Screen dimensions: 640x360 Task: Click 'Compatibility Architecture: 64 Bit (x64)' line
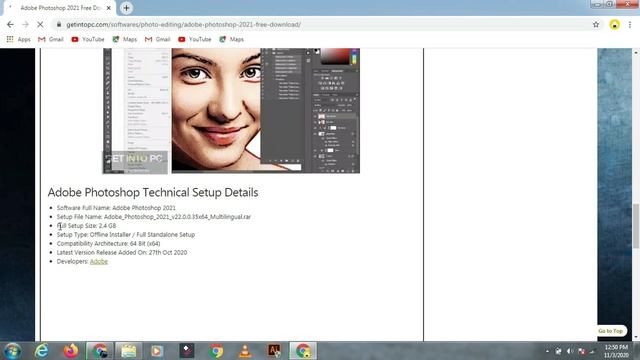tap(109, 244)
